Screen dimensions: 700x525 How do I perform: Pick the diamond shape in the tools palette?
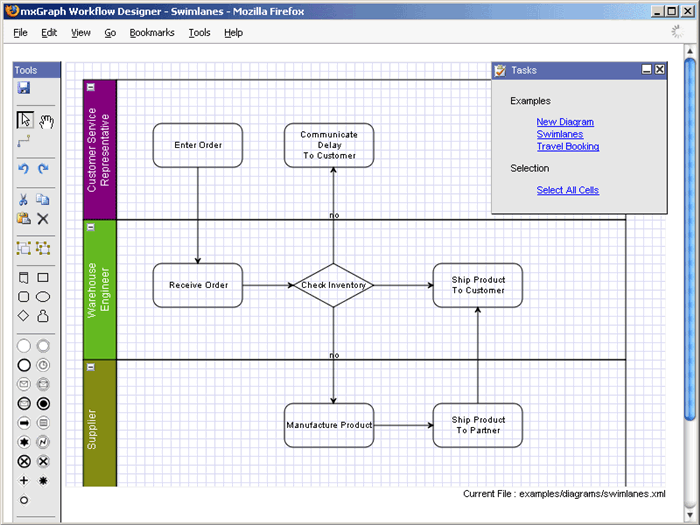point(24,315)
